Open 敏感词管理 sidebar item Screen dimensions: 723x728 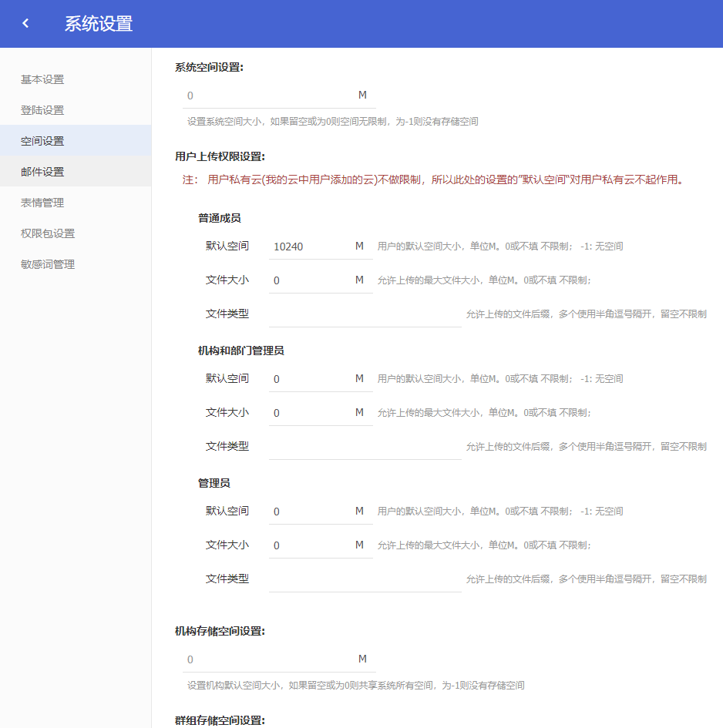pyautogui.click(x=48, y=264)
